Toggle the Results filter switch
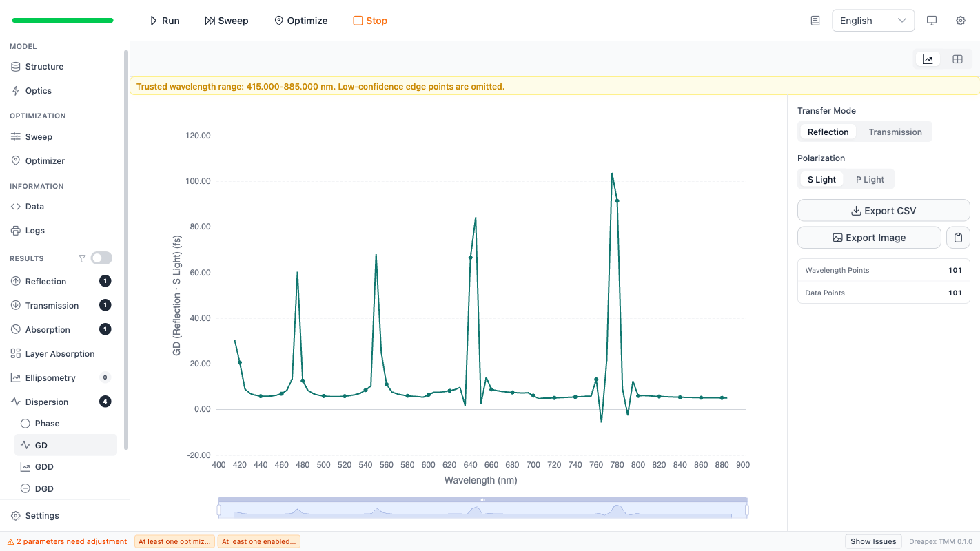980x551 pixels. (x=101, y=258)
